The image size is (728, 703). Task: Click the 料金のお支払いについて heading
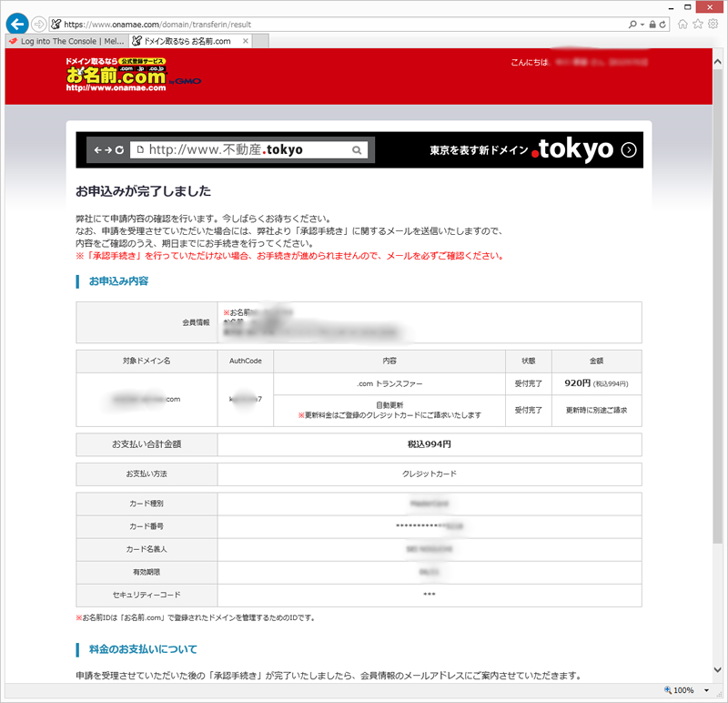point(143,649)
